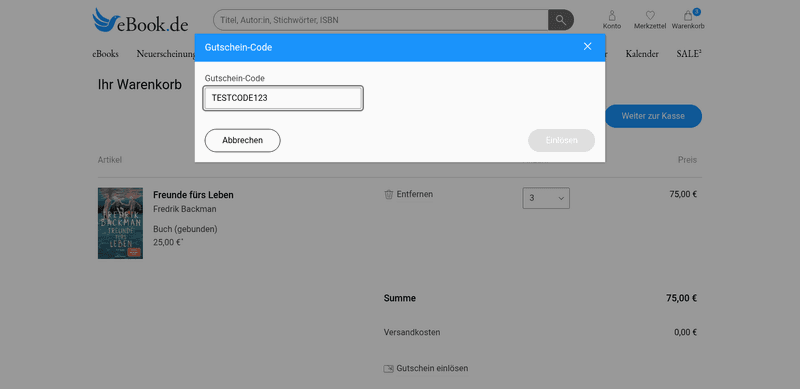Focus the Titel, Autor:in search box
This screenshot has height=389, width=800.
pyautogui.click(x=380, y=20)
